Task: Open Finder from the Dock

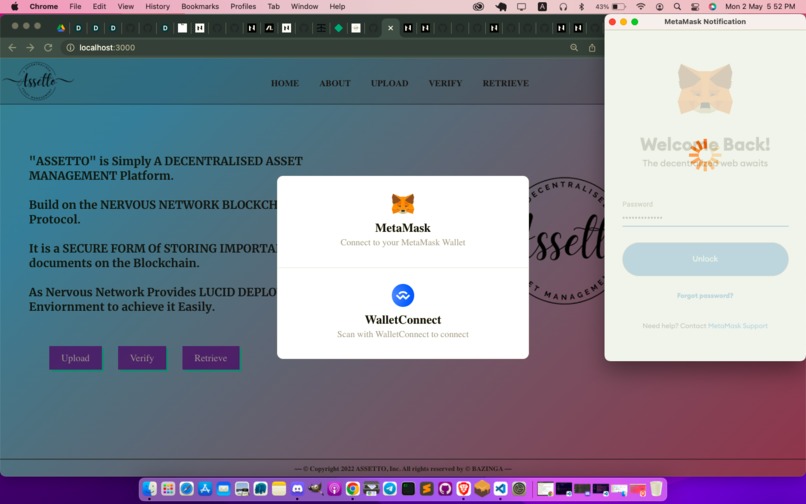Action: (150, 488)
